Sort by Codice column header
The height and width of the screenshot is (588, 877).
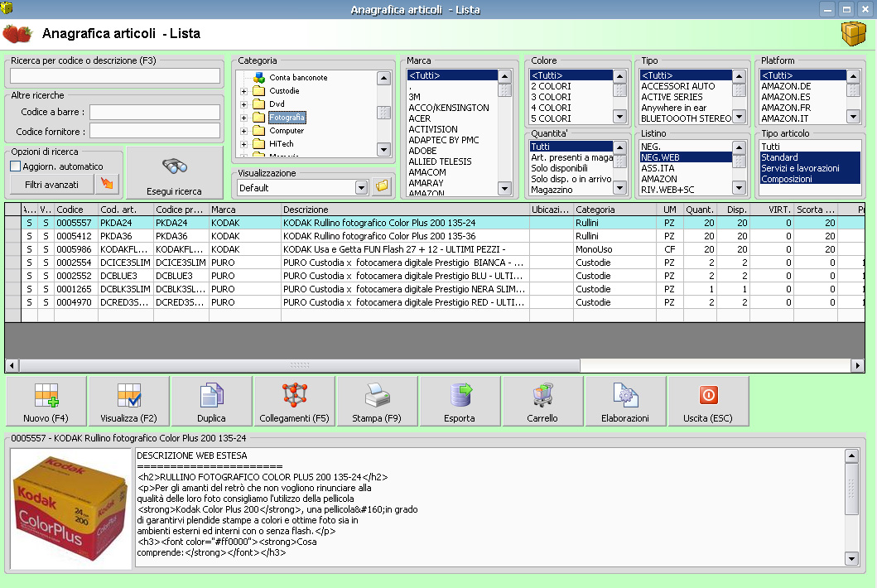click(x=76, y=210)
